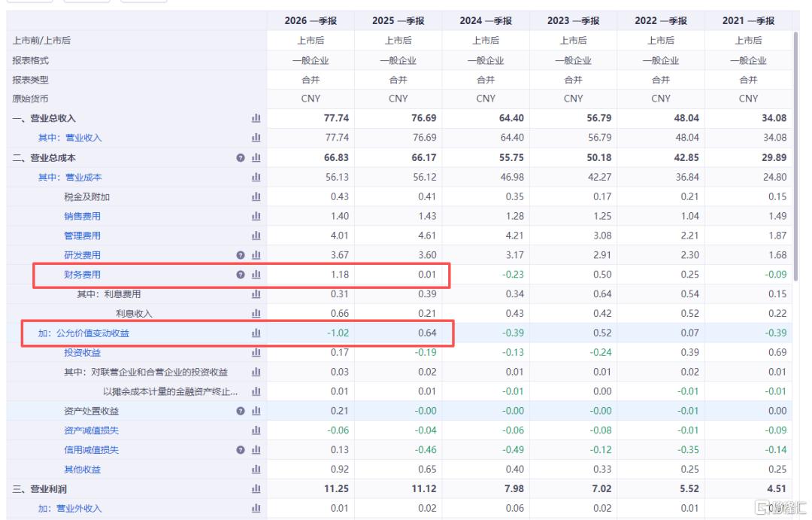Open help icon for 营业总成本
The image size is (812, 520).
point(241,157)
